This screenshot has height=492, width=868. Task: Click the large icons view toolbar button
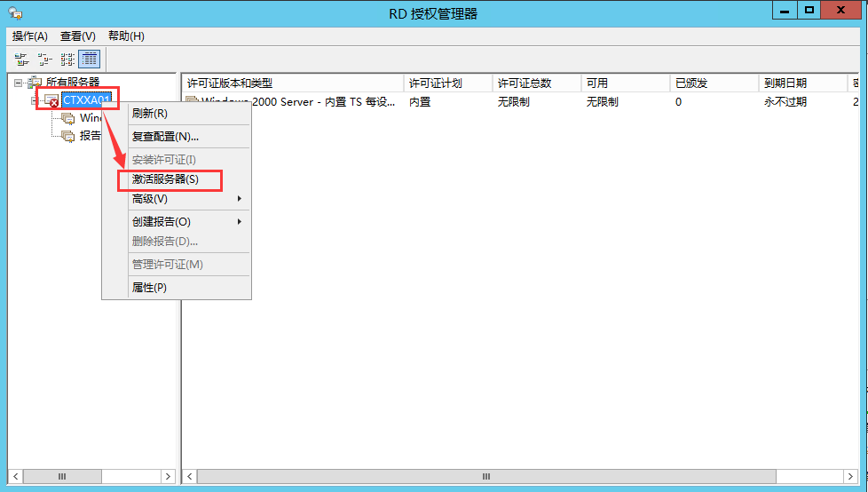(21, 59)
